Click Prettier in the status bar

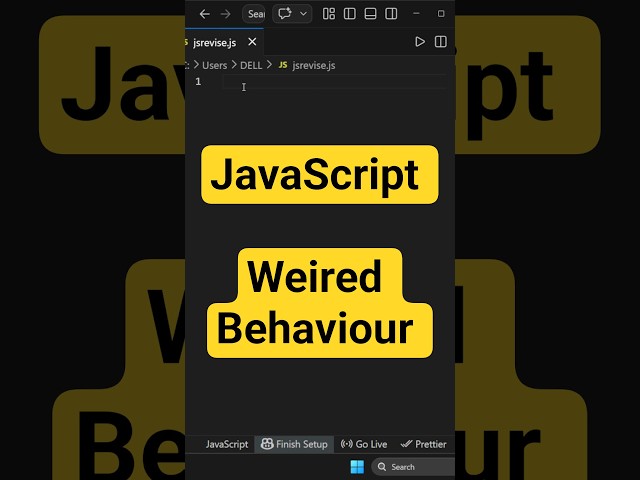(424, 444)
